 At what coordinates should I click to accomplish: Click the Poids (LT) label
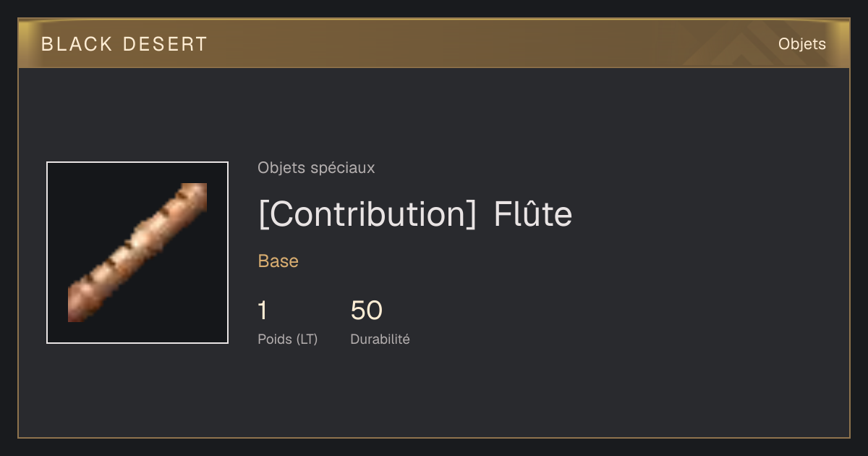pos(288,339)
